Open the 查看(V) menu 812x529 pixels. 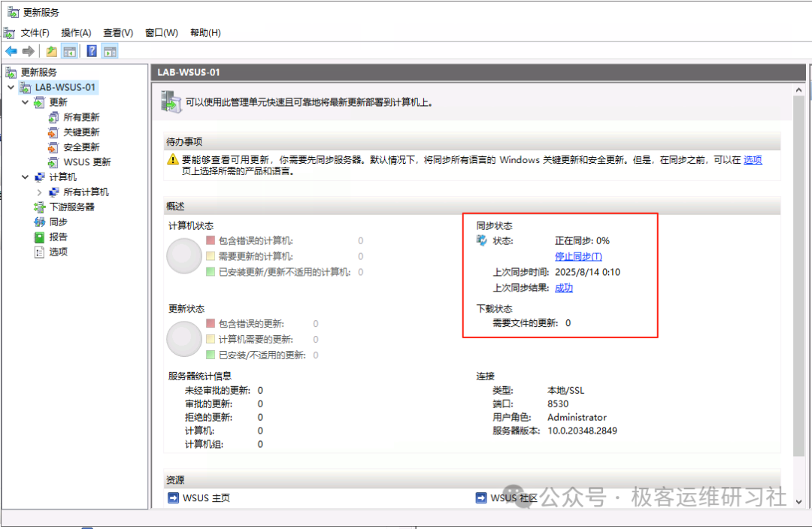pos(117,32)
